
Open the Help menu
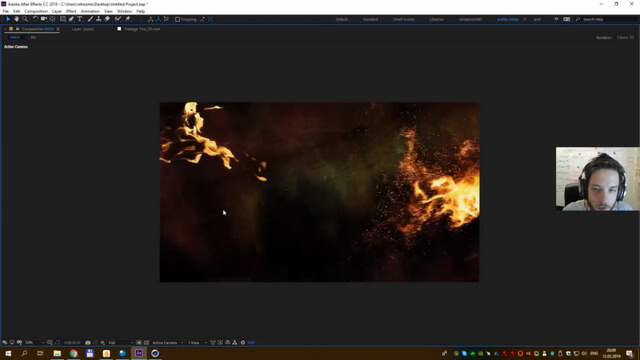[x=140, y=11]
